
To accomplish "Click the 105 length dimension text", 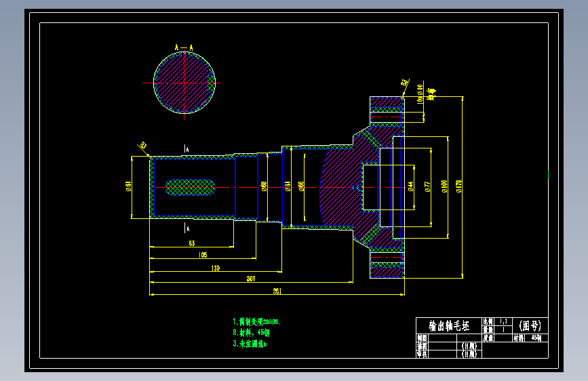I will (x=203, y=255).
